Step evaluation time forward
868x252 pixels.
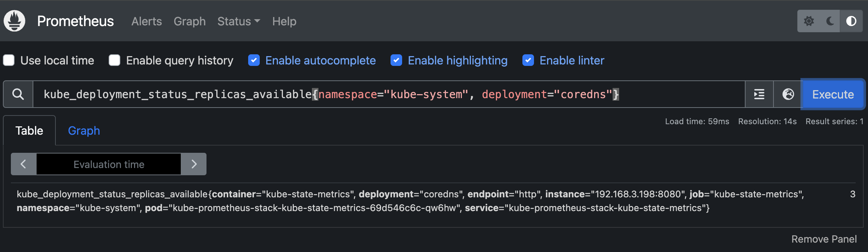(x=194, y=164)
